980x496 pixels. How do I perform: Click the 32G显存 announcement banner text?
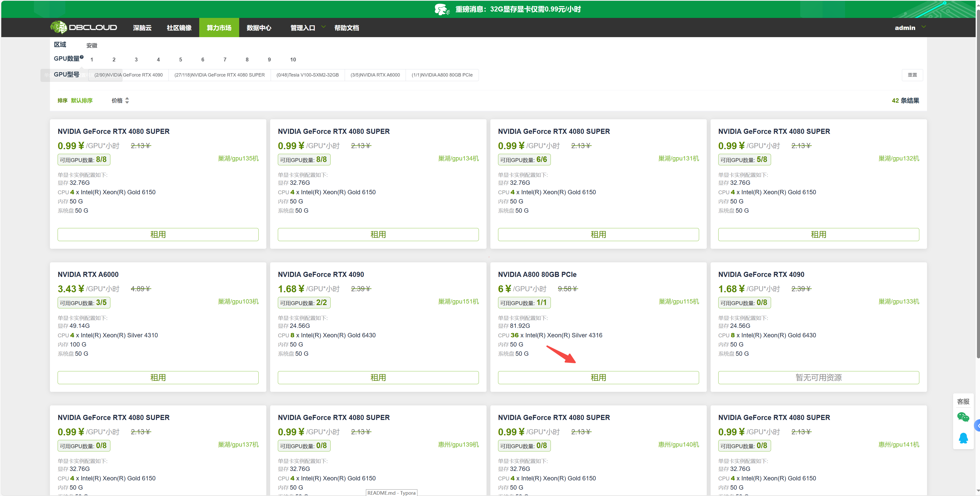point(518,9)
